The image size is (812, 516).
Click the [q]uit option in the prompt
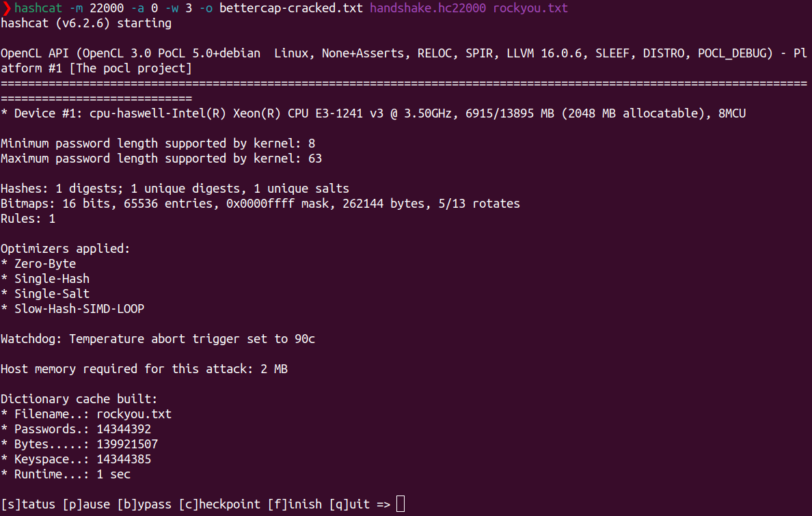[349, 504]
